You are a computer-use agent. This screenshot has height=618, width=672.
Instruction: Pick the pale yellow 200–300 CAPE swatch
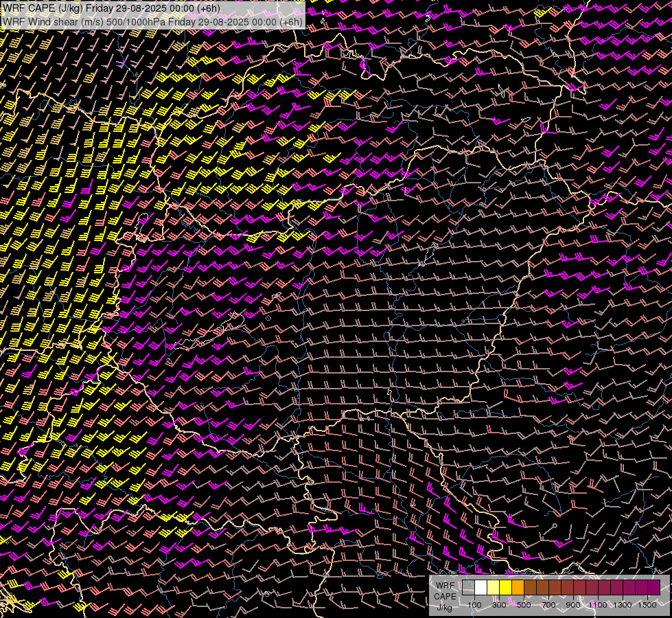click(x=494, y=587)
